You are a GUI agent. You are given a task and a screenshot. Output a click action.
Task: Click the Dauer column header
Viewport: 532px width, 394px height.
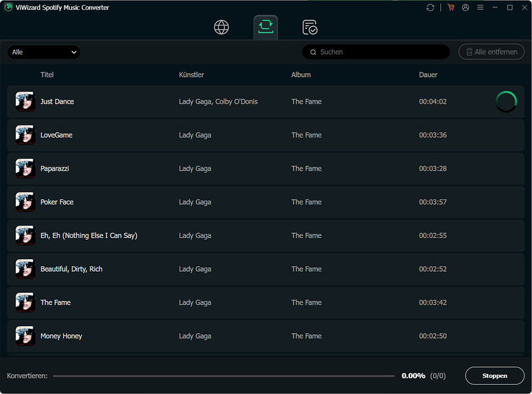(x=428, y=75)
